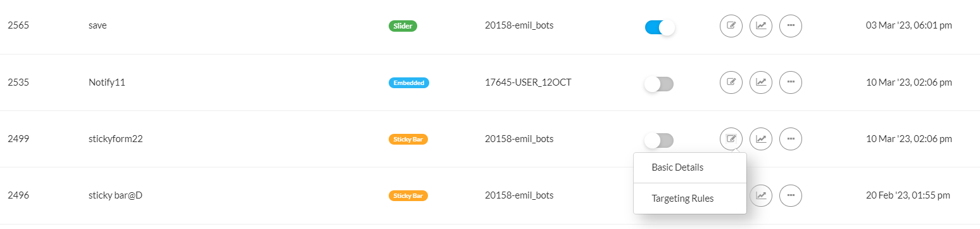Click the sticky bar@D form name
The image size is (980, 229).
115,195
